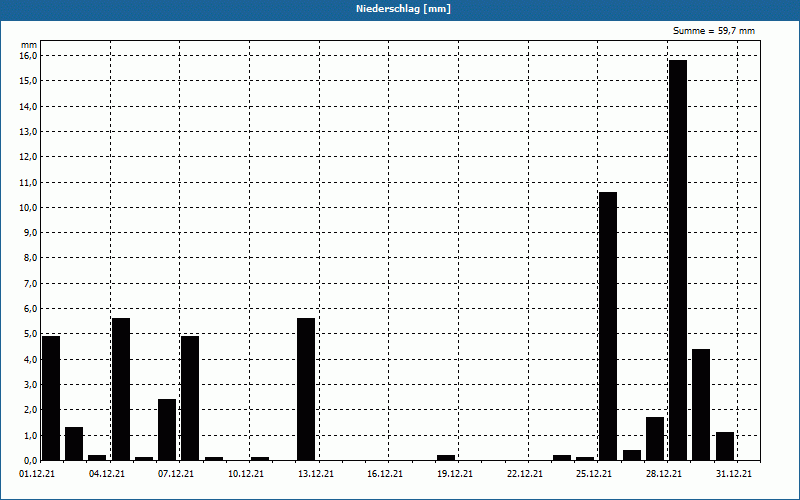Image resolution: width=800 pixels, height=500 pixels.
Task: Click the 'mm' unit label above the y-axis
Action: (29, 45)
